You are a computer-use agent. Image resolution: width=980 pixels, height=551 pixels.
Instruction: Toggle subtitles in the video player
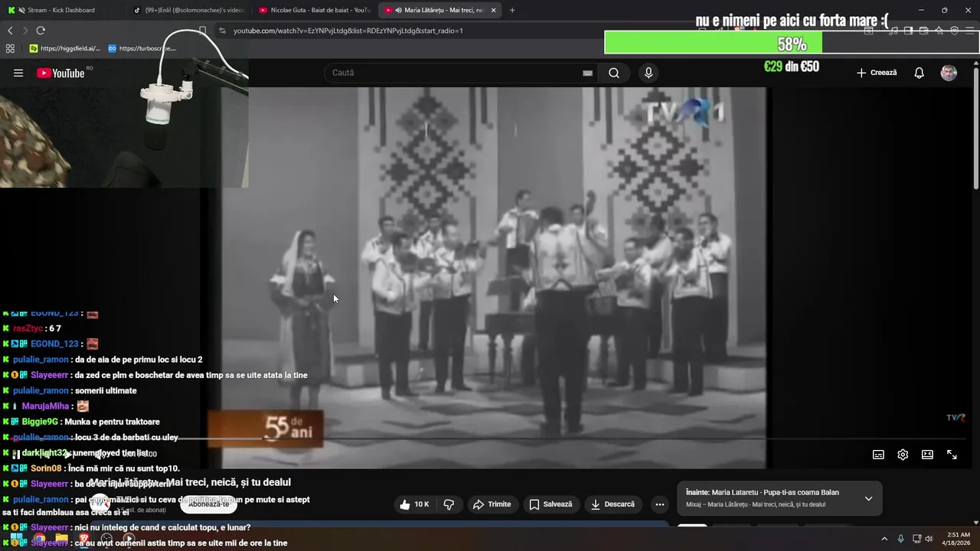[x=878, y=455]
